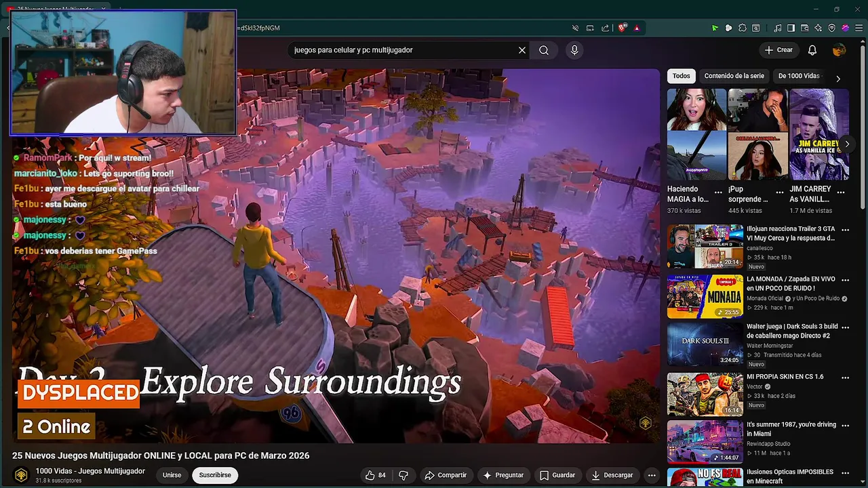Viewport: 868px width, 488px height.
Task: Show more filter chips with the arrow
Action: pos(838,79)
